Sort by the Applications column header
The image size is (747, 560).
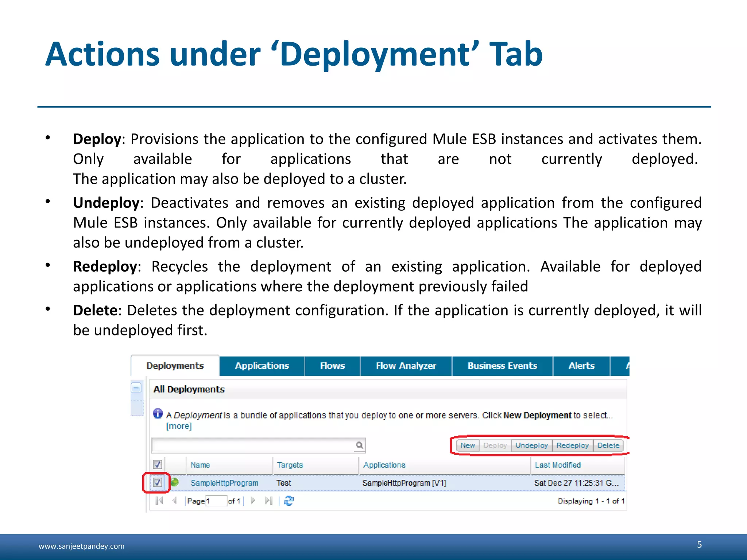coord(445,465)
